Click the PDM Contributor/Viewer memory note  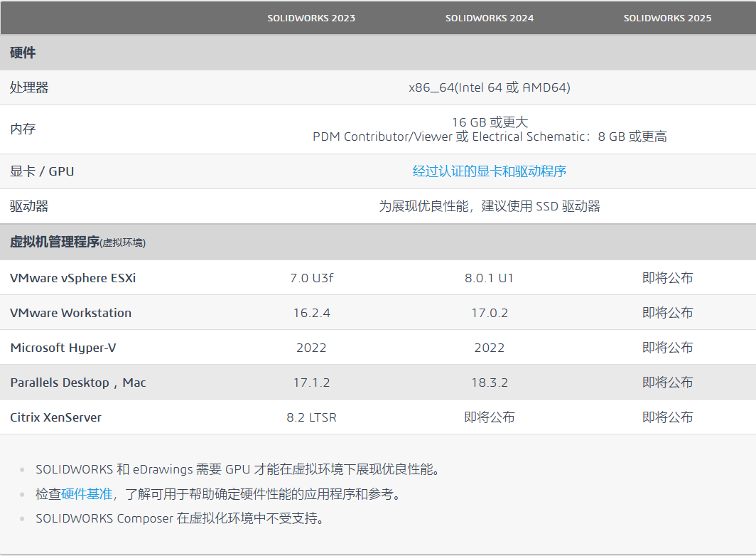point(490,137)
